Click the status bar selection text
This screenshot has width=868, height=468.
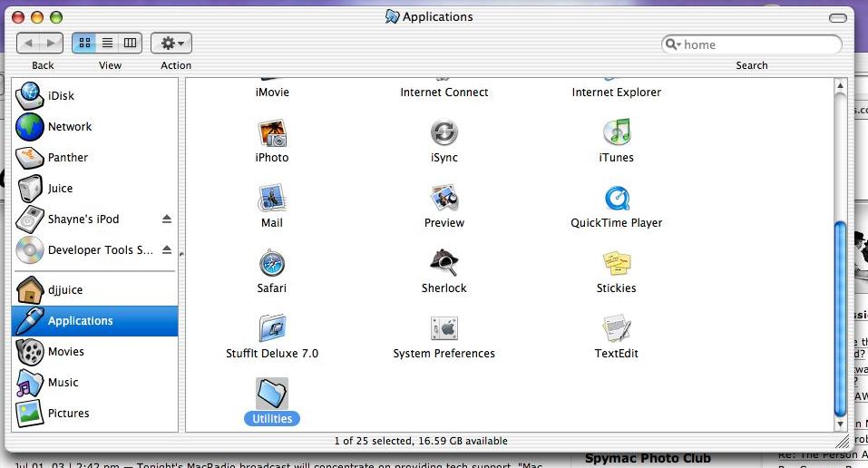pos(421,441)
